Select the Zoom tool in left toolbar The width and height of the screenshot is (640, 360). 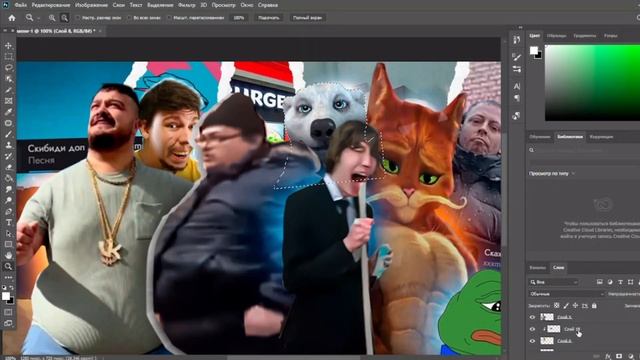pyautogui.click(x=9, y=267)
